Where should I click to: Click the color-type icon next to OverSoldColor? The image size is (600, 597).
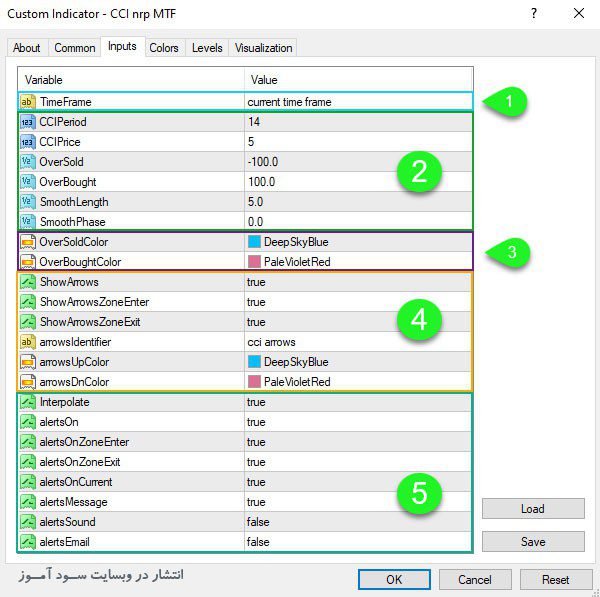click(x=28, y=242)
